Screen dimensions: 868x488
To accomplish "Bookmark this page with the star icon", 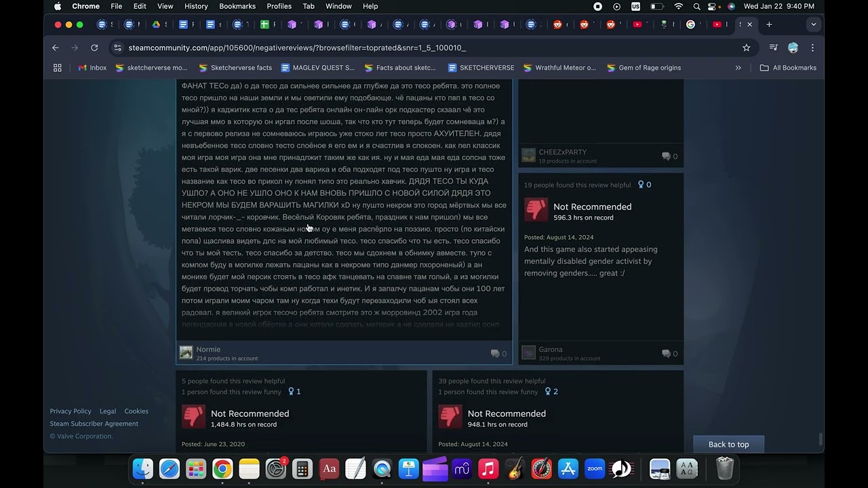I will coord(747,47).
